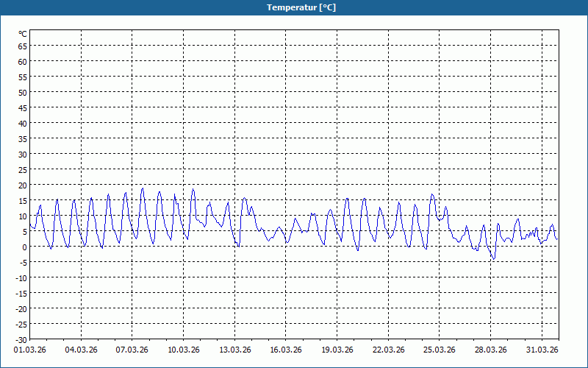Click the 07.03.26 date label
The image size is (588, 368).
coord(132,350)
